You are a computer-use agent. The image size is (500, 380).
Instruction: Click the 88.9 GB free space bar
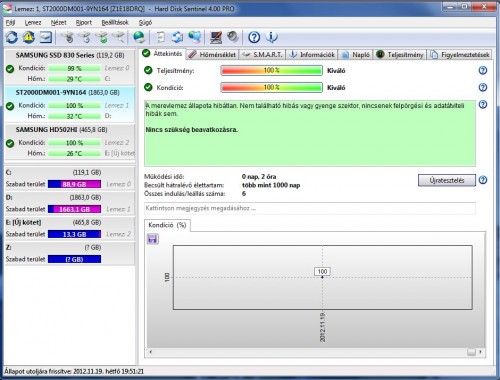pyautogui.click(x=74, y=184)
